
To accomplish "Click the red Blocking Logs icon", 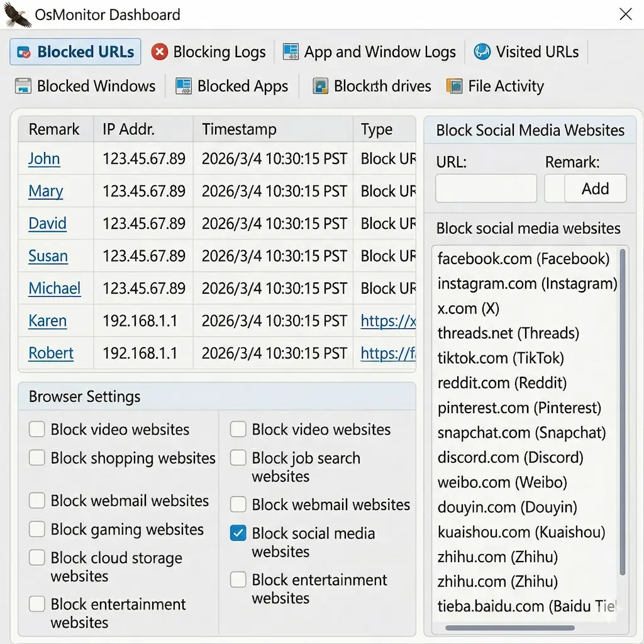I will (160, 52).
